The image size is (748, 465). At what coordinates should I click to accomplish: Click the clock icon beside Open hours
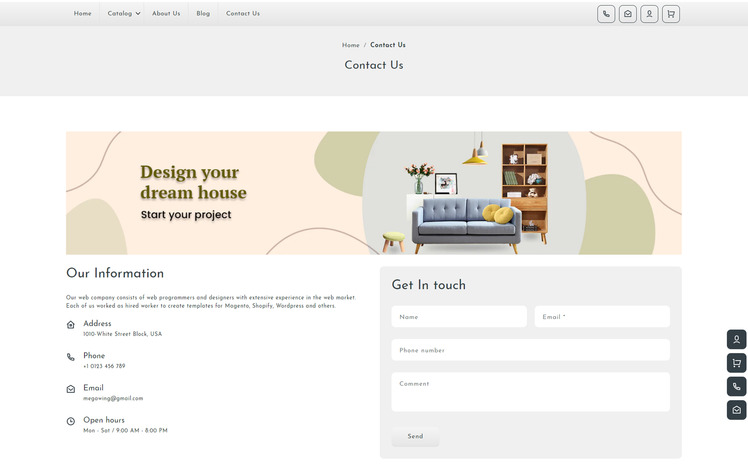tap(71, 421)
